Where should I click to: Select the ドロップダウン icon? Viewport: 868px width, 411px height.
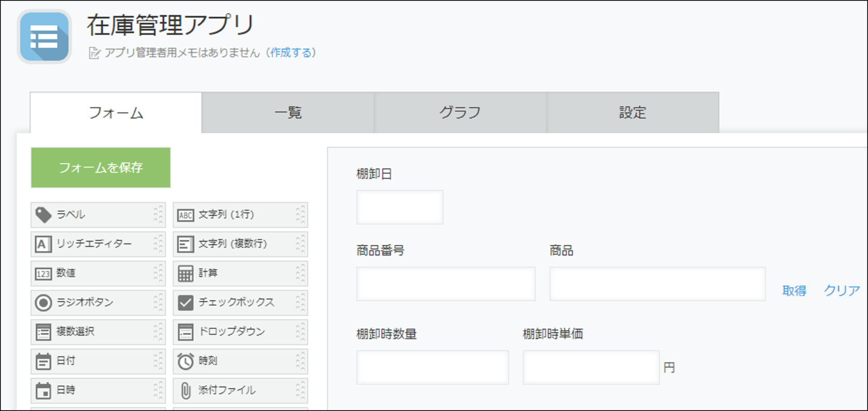185,332
